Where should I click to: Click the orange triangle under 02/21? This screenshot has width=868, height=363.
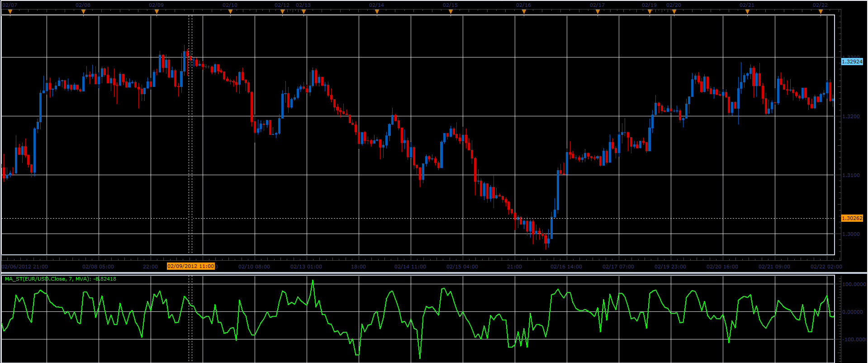tap(747, 12)
